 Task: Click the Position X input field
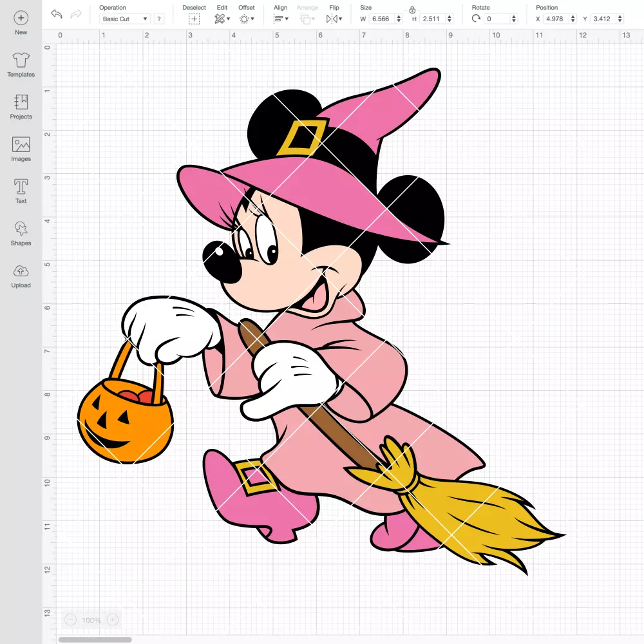pos(556,19)
